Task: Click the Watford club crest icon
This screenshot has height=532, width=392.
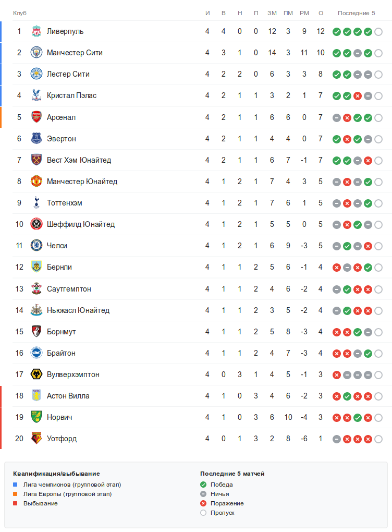Action: pyautogui.click(x=36, y=439)
